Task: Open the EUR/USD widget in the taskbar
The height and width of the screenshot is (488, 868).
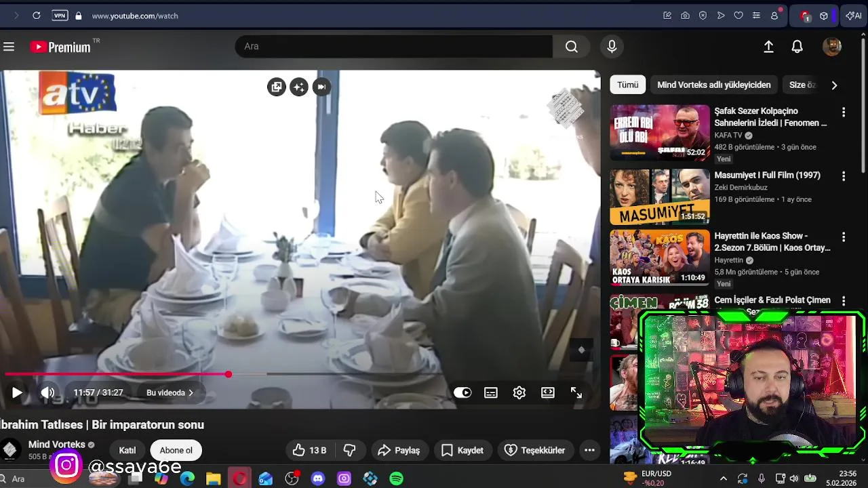Action: click(647, 478)
